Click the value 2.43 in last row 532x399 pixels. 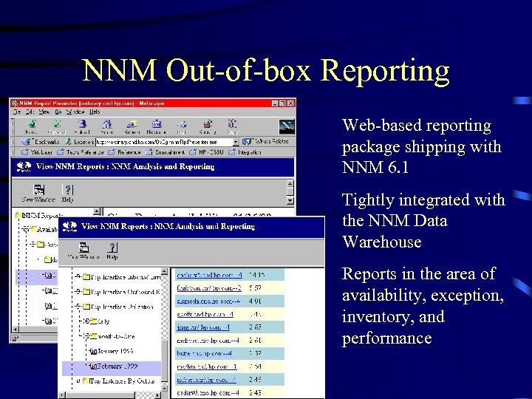[x=255, y=392]
